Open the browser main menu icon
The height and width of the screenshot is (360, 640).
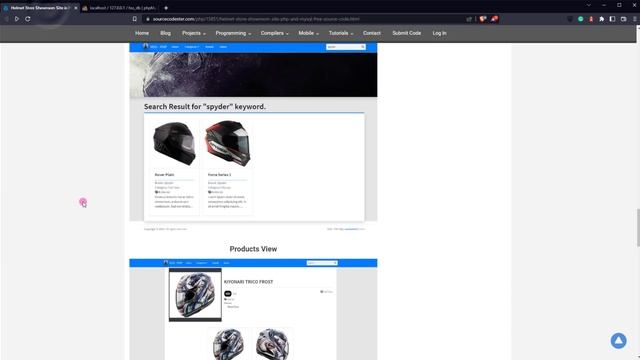(x=635, y=19)
